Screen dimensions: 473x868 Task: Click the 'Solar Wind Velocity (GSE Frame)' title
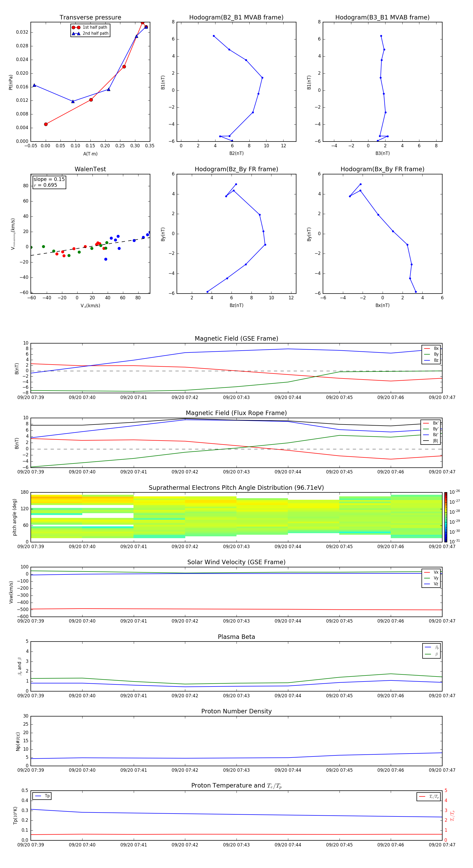click(236, 562)
